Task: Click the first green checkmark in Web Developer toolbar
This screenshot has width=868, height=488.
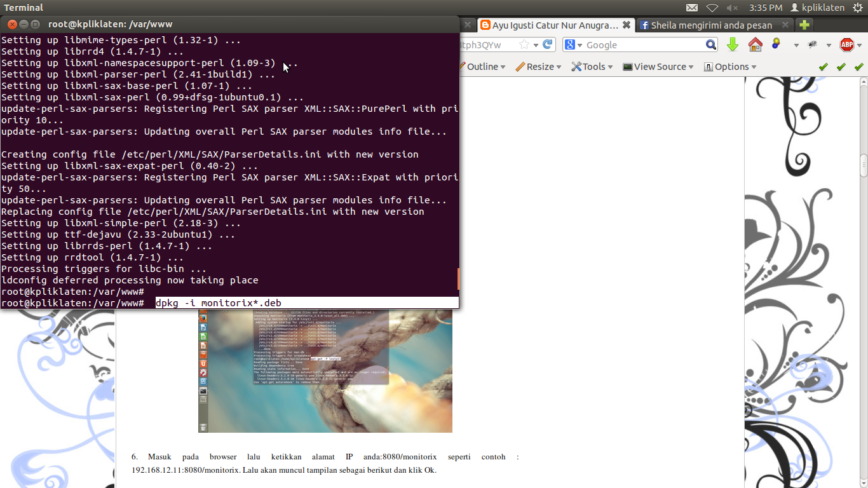Action: coord(824,67)
